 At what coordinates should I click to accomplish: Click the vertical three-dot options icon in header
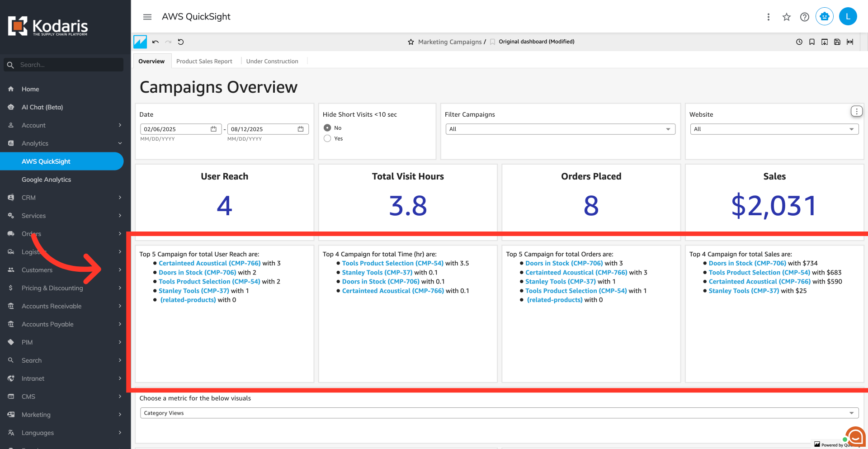768,17
